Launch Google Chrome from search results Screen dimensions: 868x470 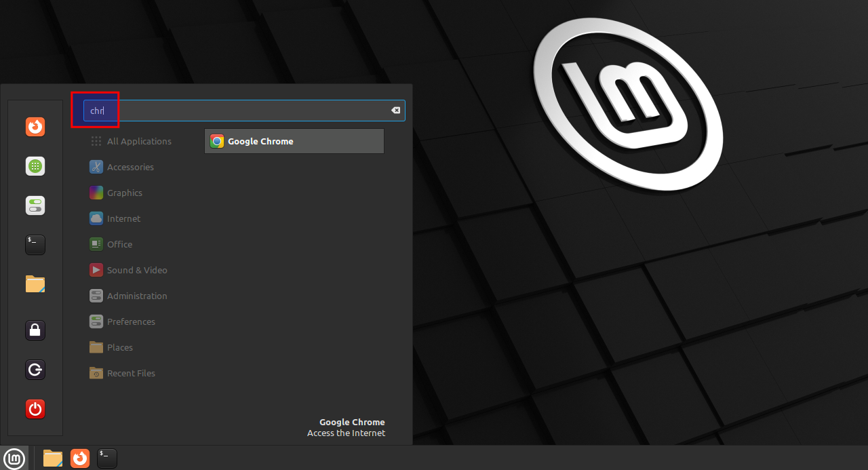(294, 141)
